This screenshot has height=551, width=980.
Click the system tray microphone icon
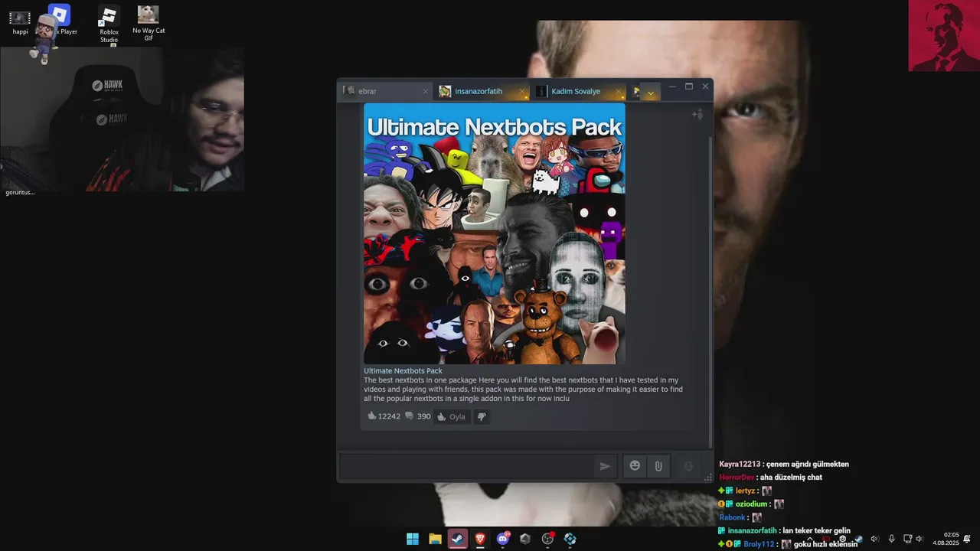[891, 539]
